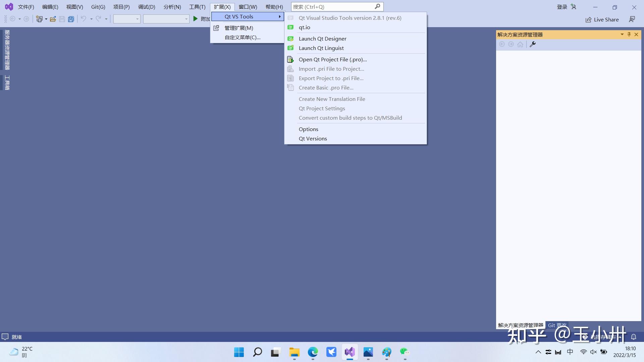Image resolution: width=644 pixels, height=362 pixels.
Task: Open the 服务器资源管理器 side tab
Action: pos(7,50)
